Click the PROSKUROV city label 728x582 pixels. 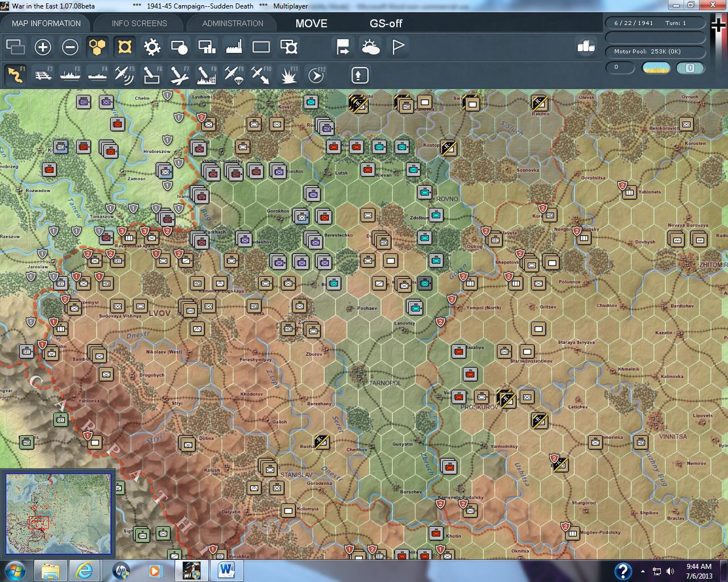tap(479, 407)
